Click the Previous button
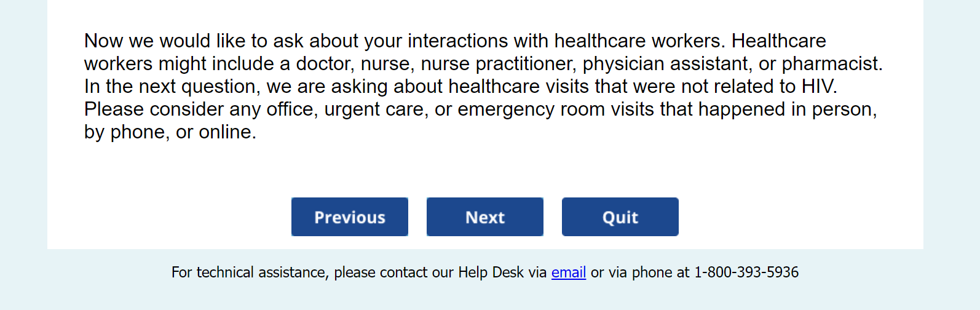 [349, 217]
